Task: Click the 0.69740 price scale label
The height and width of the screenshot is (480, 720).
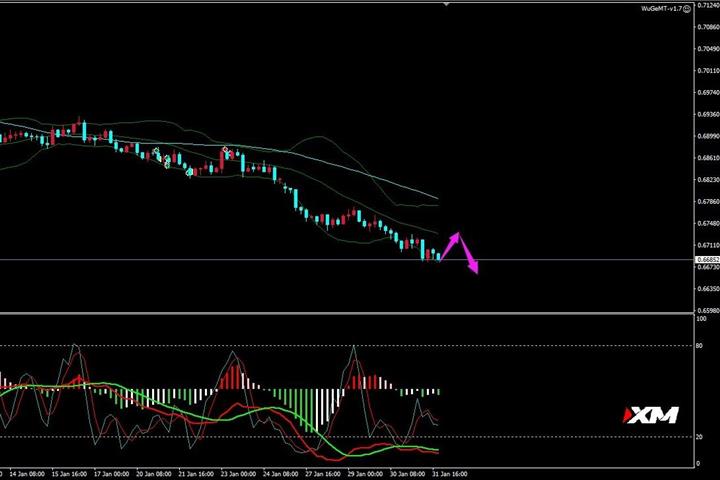Action: pyautogui.click(x=708, y=92)
